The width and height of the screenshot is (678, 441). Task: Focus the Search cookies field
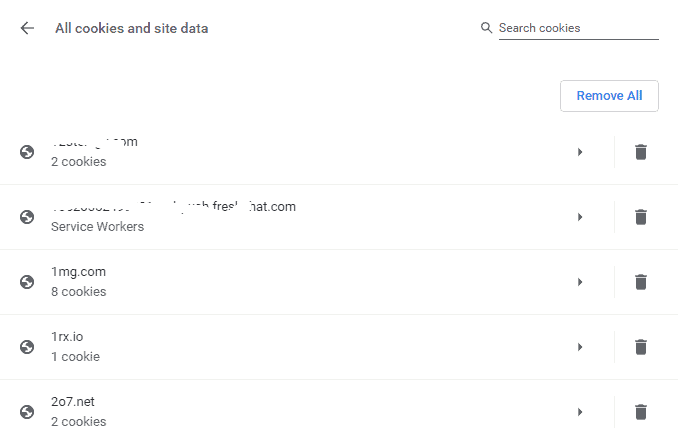579,28
